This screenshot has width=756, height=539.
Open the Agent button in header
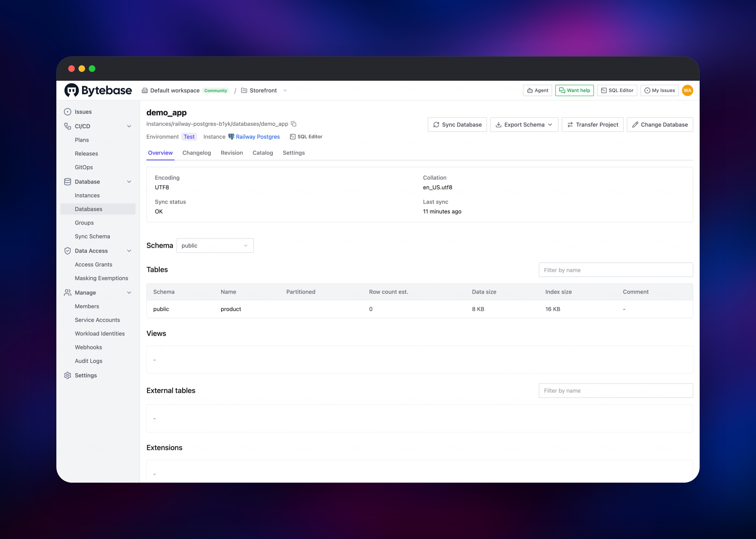538,90
